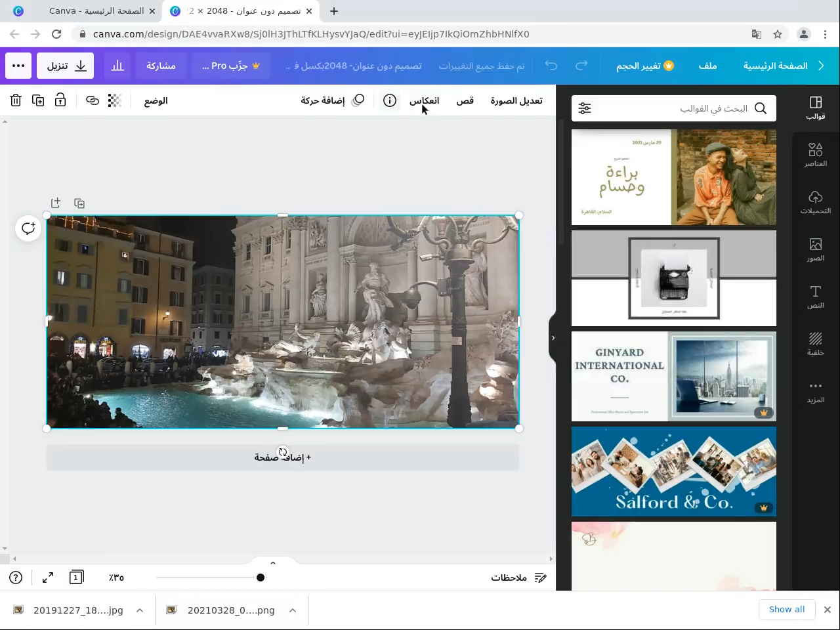
Task: Toggle fullscreen presentation mode icon
Action: tap(48, 577)
